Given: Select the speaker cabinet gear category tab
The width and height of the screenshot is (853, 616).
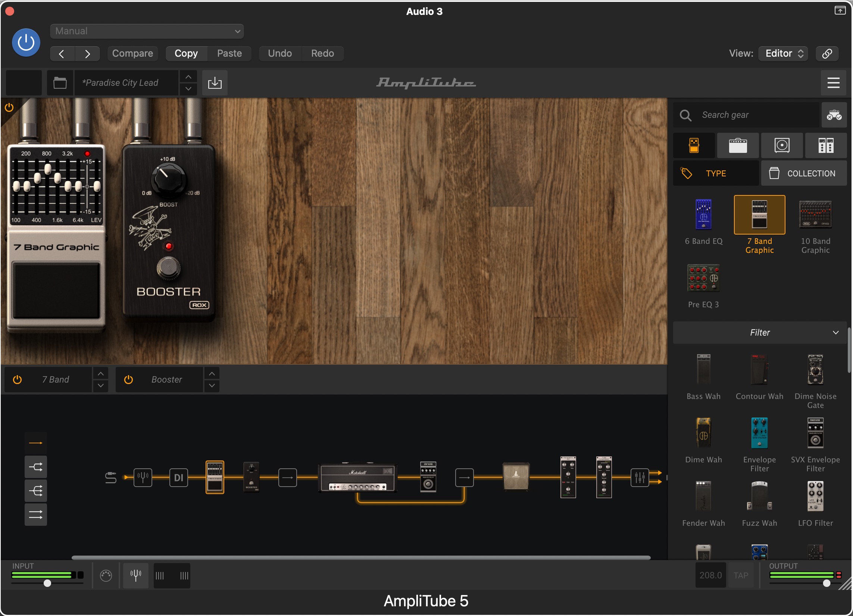Looking at the screenshot, I should click(782, 145).
